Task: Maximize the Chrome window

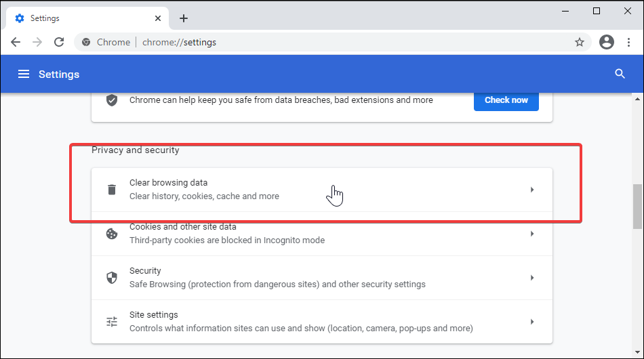Action: (x=597, y=11)
